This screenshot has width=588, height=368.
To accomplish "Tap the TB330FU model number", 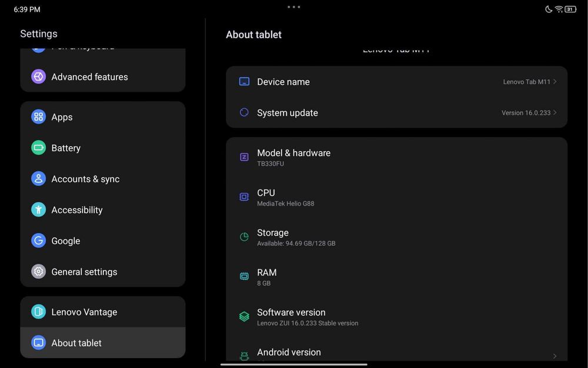I will click(x=270, y=164).
